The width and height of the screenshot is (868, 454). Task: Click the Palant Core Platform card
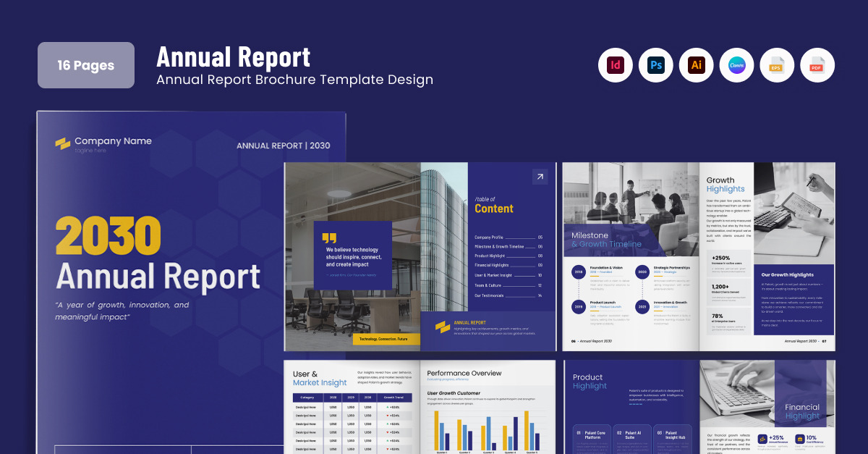pos(592,439)
